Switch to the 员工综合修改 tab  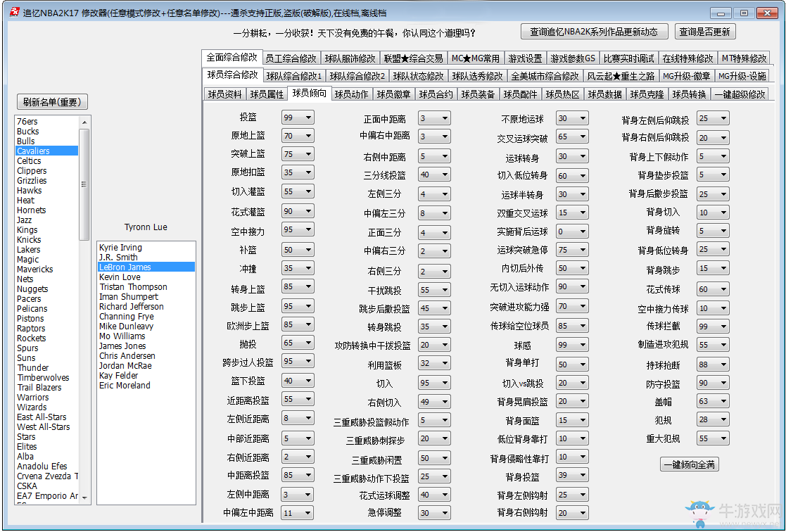click(x=291, y=58)
